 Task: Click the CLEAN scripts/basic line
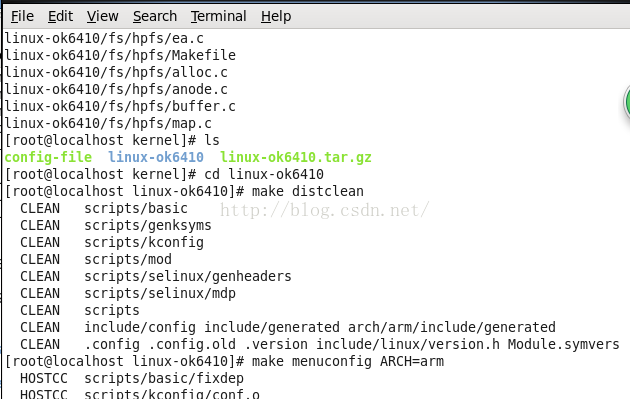point(104,208)
